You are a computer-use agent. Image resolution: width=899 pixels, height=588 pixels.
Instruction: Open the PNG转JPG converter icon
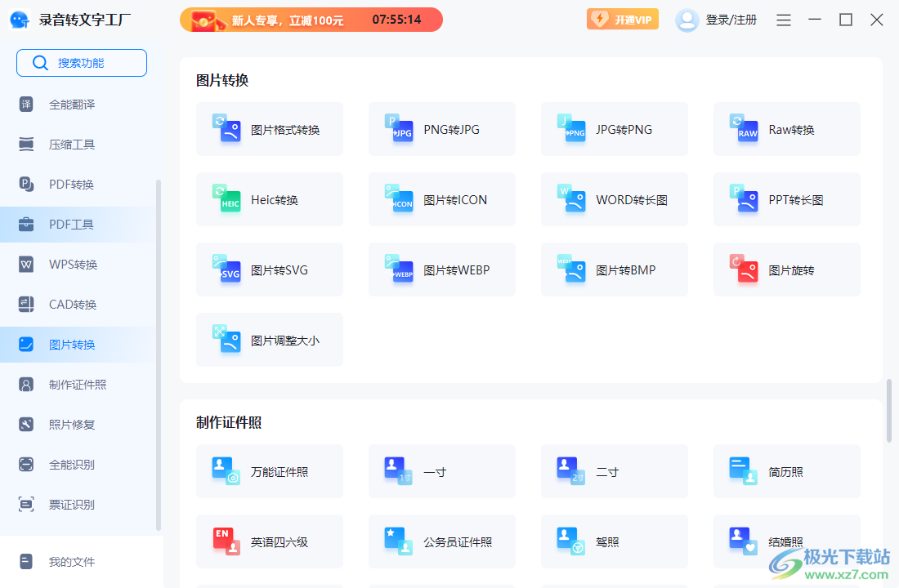(x=399, y=128)
